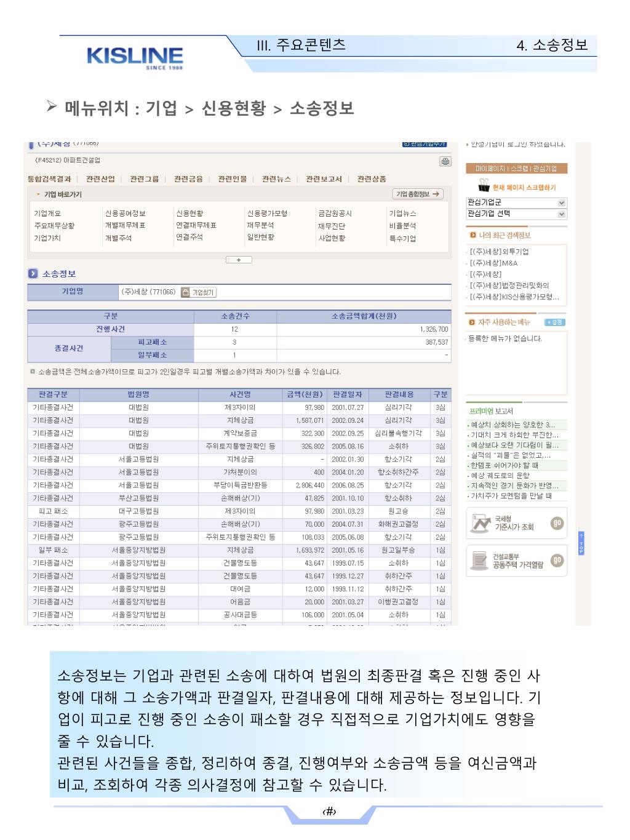
Task: Click the printer icon above the tabs
Action: (445, 162)
